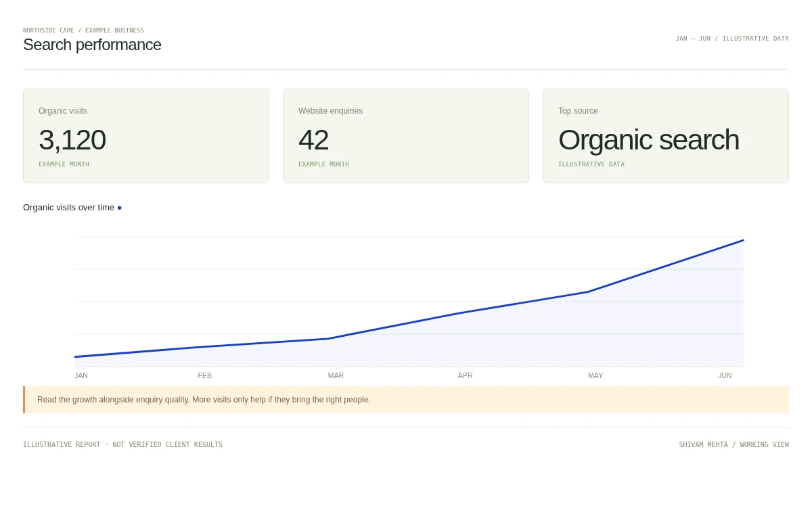Click the APR label on chart axis

coord(466,375)
